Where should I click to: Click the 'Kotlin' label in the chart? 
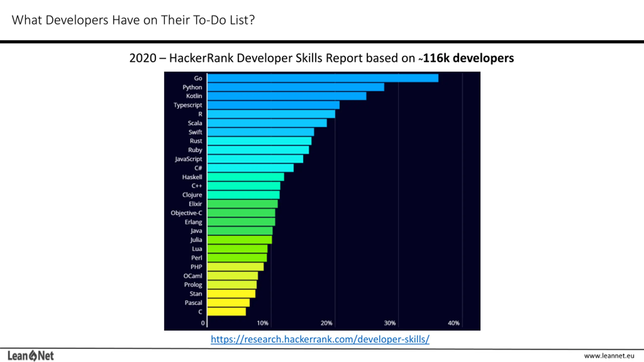[194, 96]
